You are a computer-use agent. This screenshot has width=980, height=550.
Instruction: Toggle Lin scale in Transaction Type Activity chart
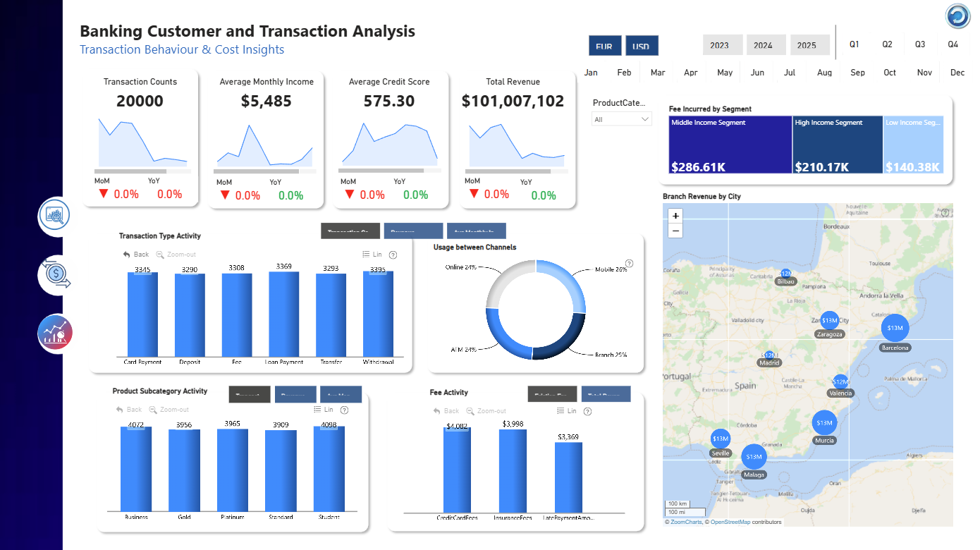pyautogui.click(x=372, y=255)
